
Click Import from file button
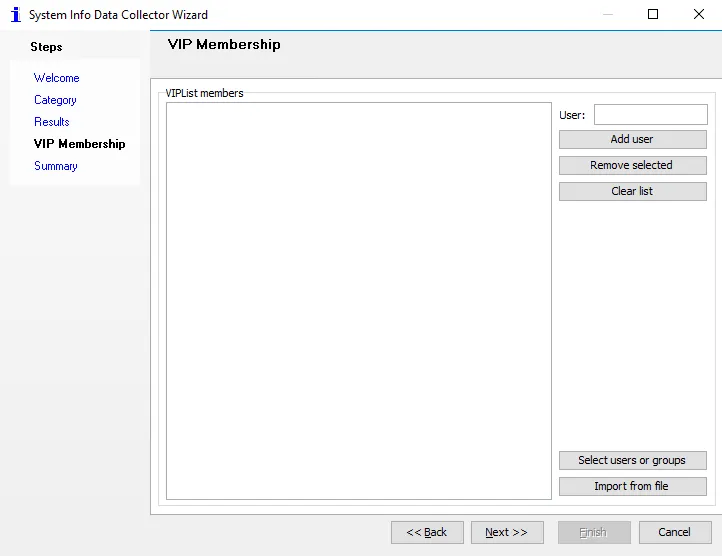[633, 486]
